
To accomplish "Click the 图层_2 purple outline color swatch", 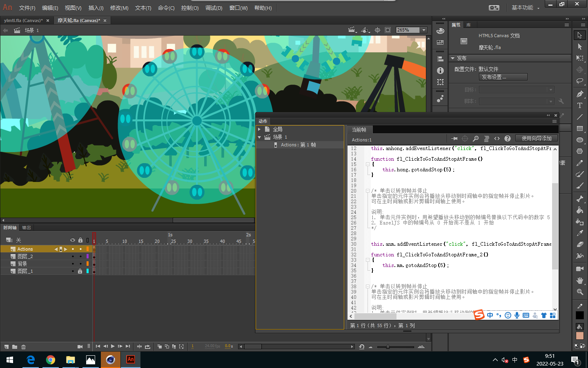I will pyautogui.click(x=87, y=256).
